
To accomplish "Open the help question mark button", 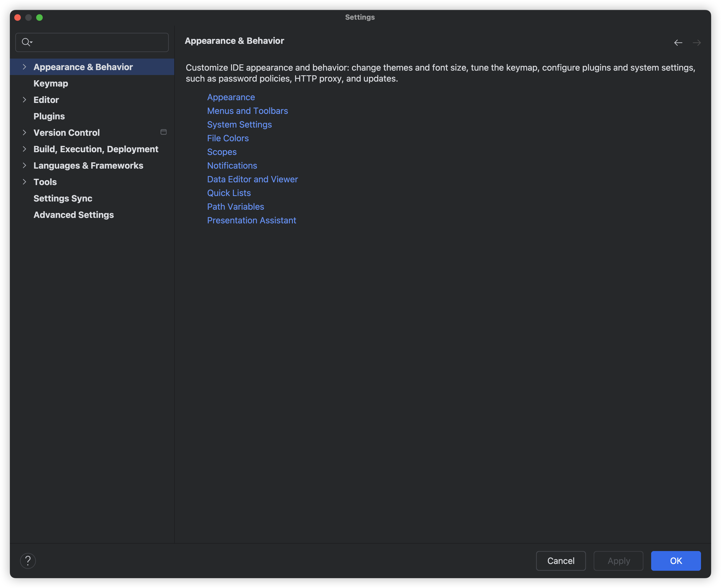I will tap(28, 561).
